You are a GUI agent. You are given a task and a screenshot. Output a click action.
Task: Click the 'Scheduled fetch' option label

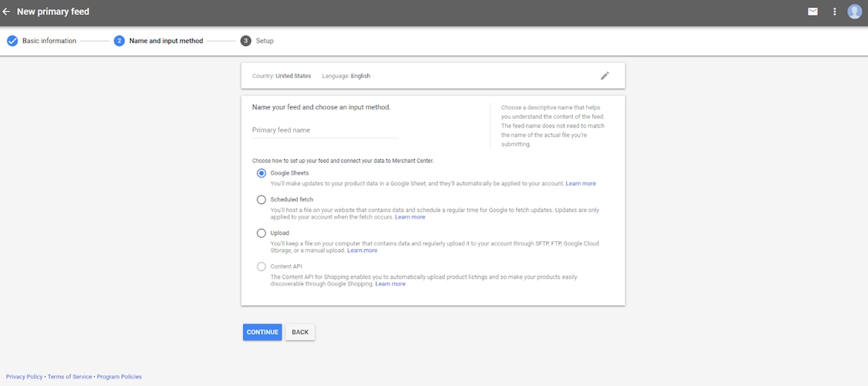click(292, 199)
